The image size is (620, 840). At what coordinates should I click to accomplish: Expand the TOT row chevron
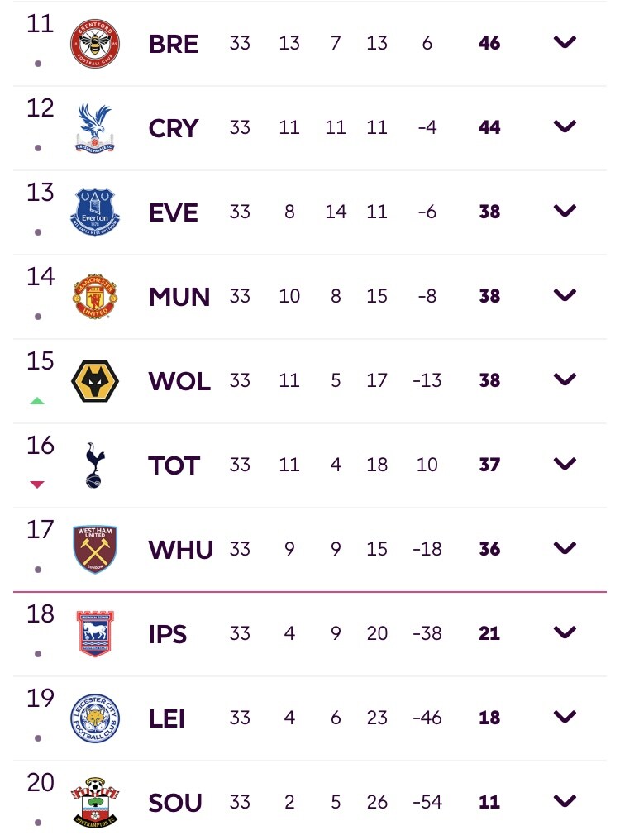[x=565, y=463]
